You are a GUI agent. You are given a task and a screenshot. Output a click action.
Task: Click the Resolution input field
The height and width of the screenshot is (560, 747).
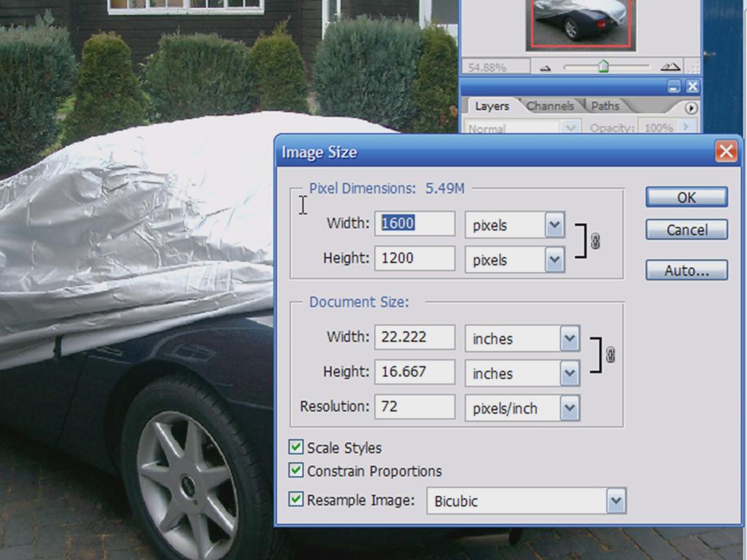click(x=414, y=407)
